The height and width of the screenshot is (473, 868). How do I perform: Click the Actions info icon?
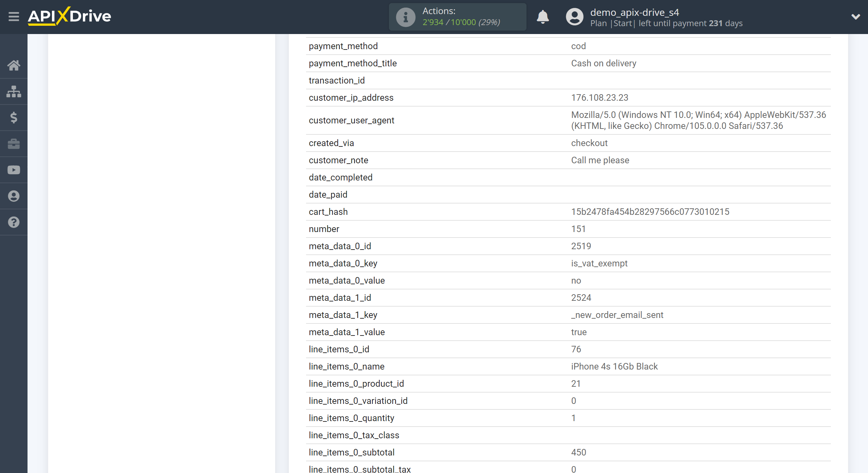[405, 17]
